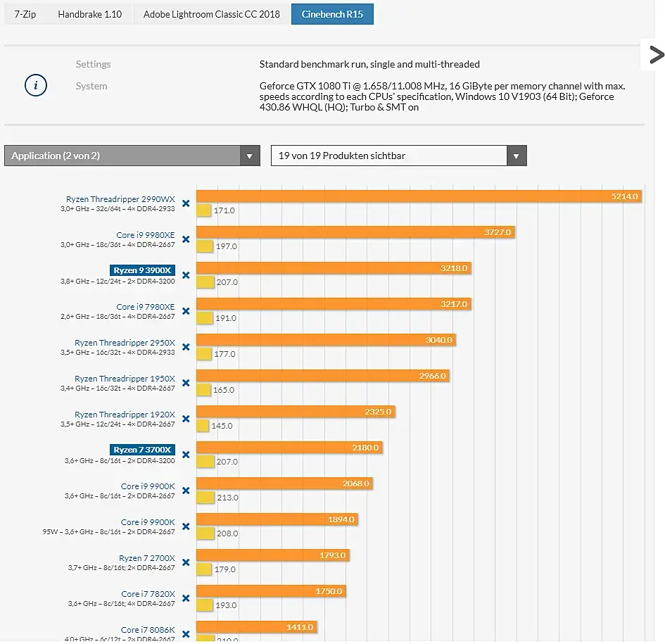Remove Core i9 7980XE using X icon
Image resolution: width=665 pixels, height=644 pixels.
tap(186, 311)
